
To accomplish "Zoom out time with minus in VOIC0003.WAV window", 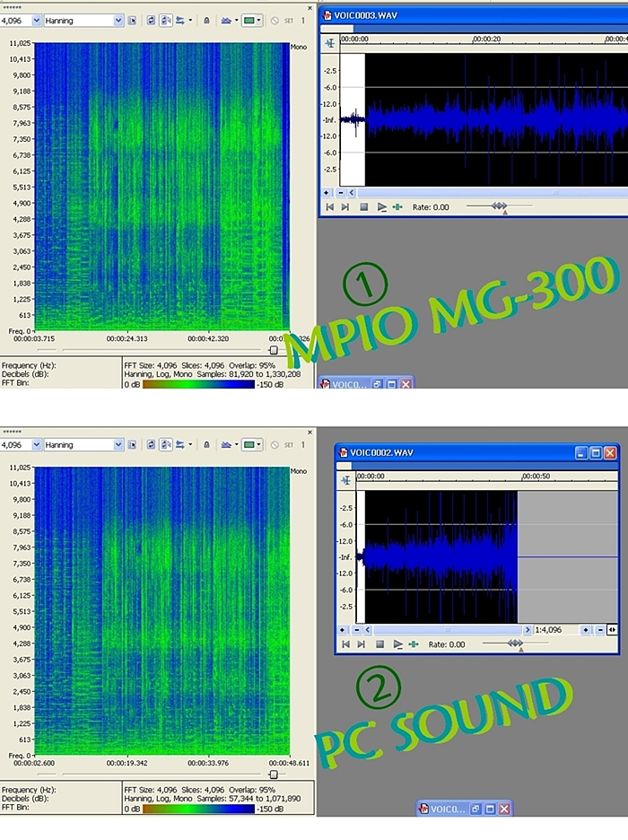I will point(341,192).
